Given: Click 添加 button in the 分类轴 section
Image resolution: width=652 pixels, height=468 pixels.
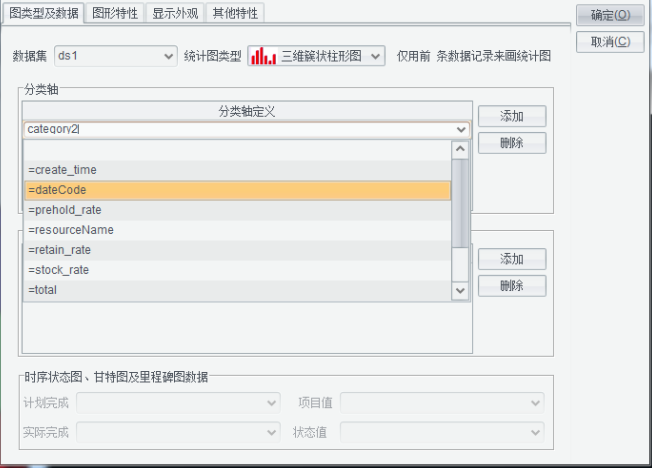Looking at the screenshot, I should [511, 116].
